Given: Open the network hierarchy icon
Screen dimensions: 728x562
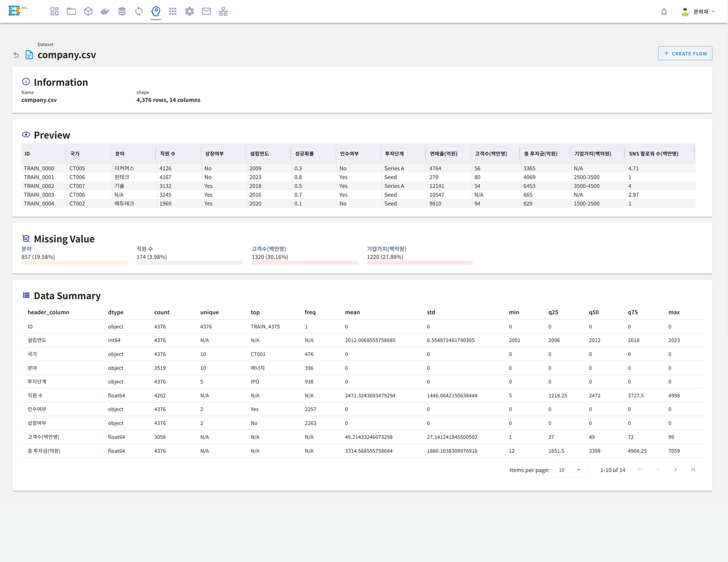Looking at the screenshot, I should pos(223,11).
